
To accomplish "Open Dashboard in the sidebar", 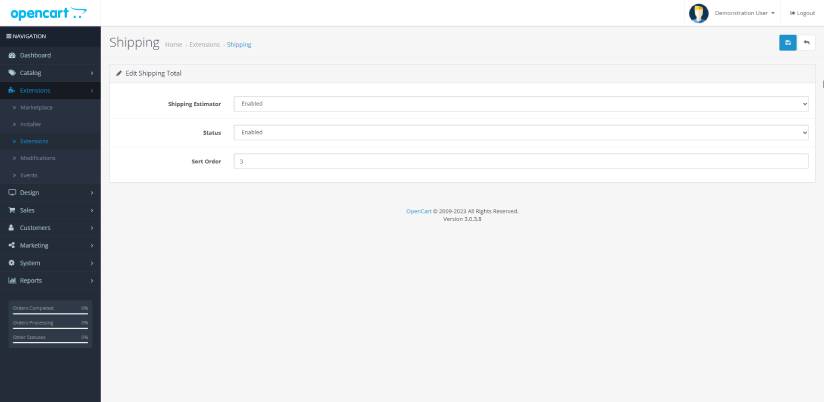I will (x=35, y=55).
